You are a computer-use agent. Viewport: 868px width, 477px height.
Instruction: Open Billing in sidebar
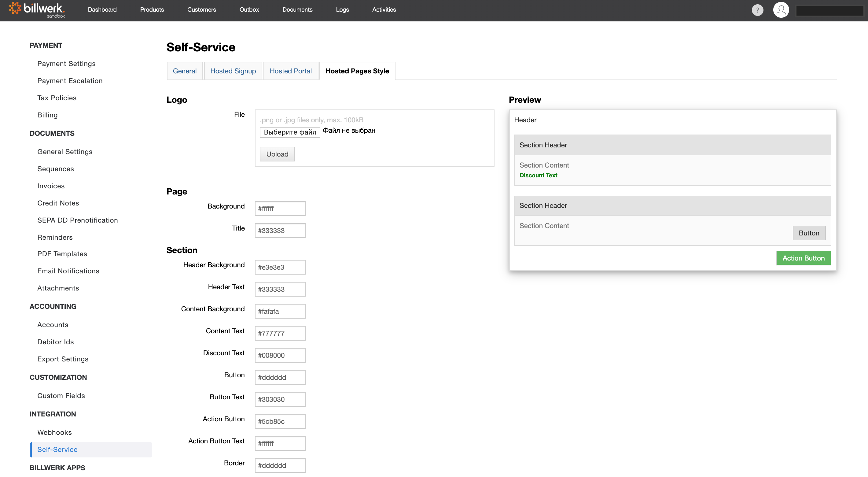tap(47, 115)
